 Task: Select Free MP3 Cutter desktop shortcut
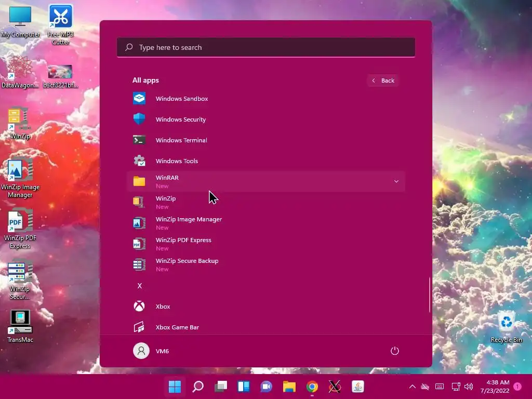[x=60, y=25]
